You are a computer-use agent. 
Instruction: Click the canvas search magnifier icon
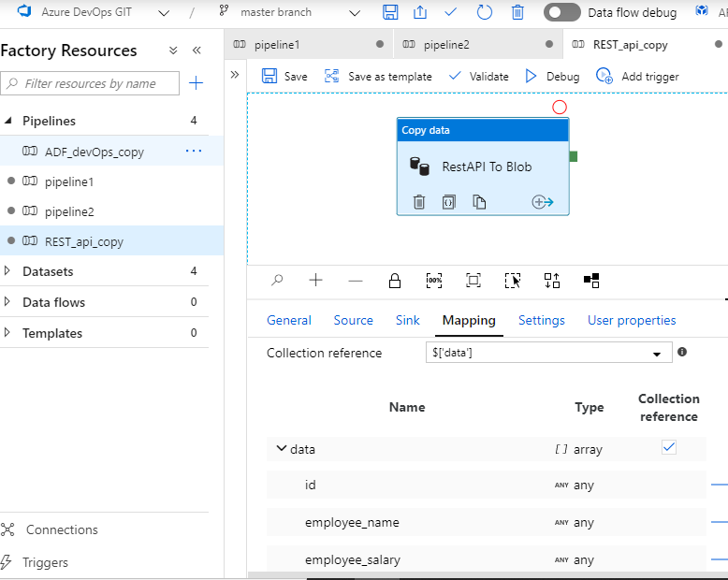tap(277, 280)
